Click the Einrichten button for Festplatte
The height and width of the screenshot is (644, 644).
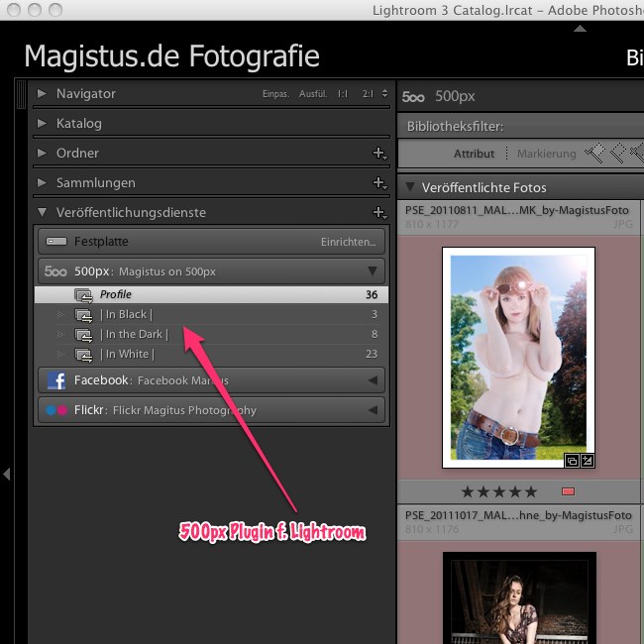348,242
